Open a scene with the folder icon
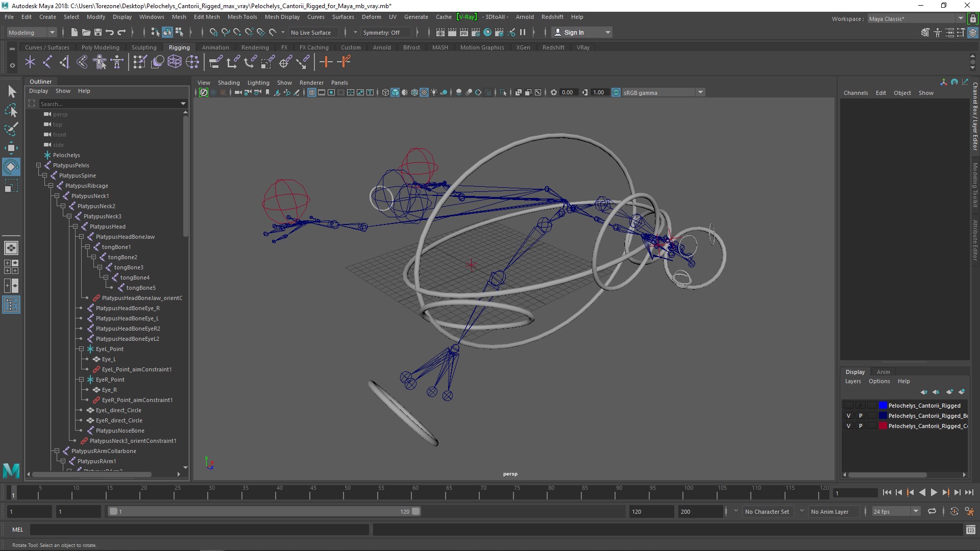Screen dimensions: 980x551 (x=86, y=33)
